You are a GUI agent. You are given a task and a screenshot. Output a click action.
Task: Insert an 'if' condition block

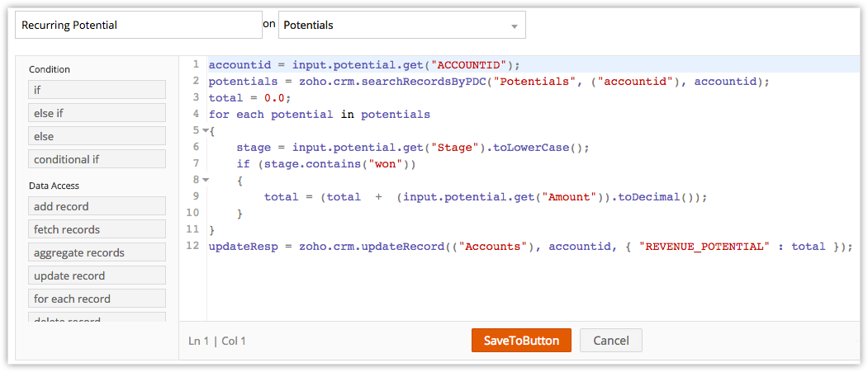(97, 90)
